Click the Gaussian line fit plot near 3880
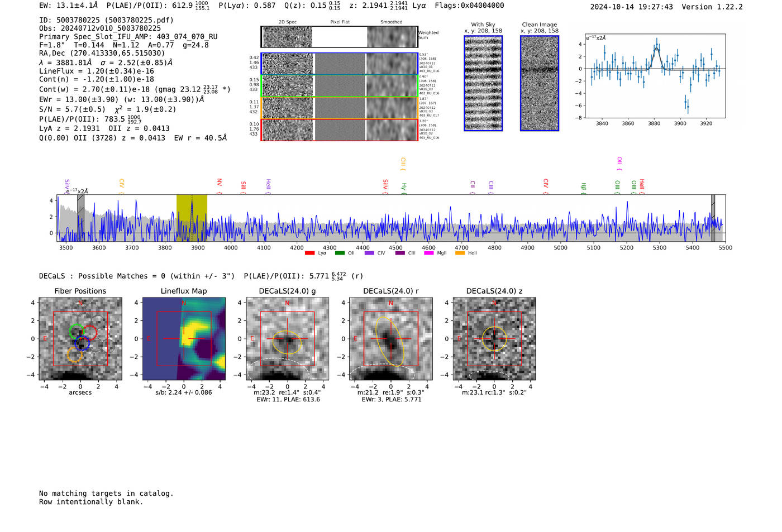This screenshot has height=532, width=782. [655, 76]
